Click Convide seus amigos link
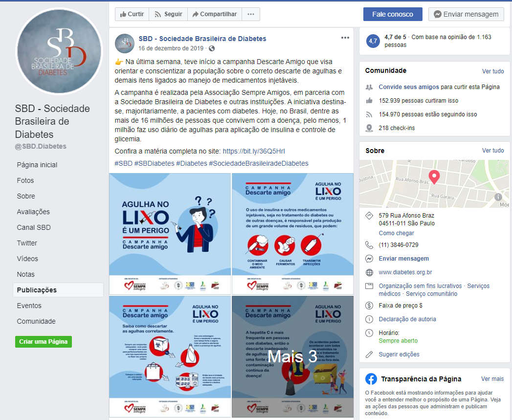The width and height of the screenshot is (512, 420). [409, 87]
